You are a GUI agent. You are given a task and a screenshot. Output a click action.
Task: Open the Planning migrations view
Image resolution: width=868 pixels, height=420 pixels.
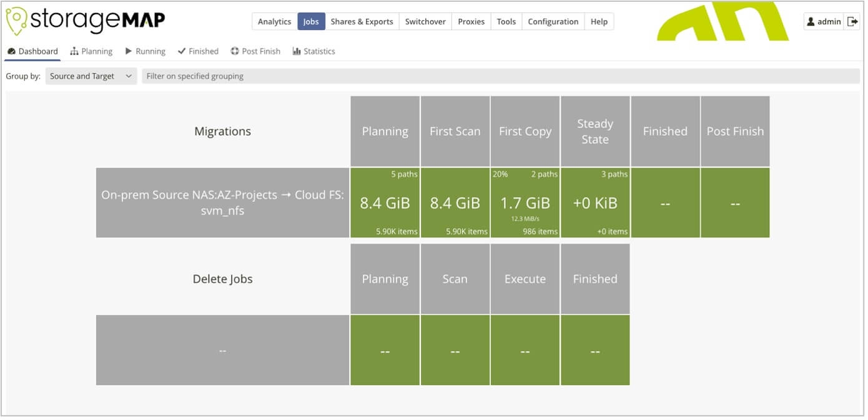click(x=91, y=51)
